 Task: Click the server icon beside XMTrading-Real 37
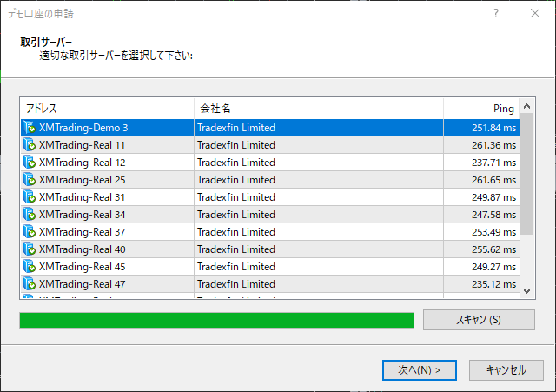click(30, 232)
